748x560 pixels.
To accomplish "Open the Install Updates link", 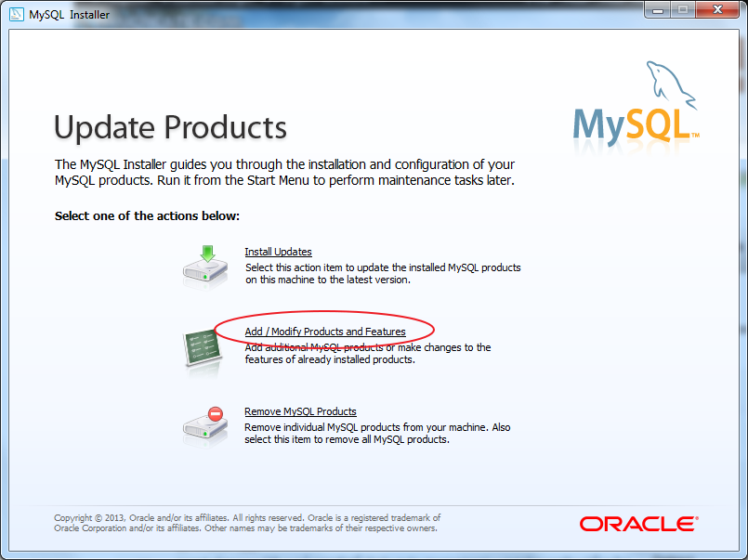I will (278, 252).
